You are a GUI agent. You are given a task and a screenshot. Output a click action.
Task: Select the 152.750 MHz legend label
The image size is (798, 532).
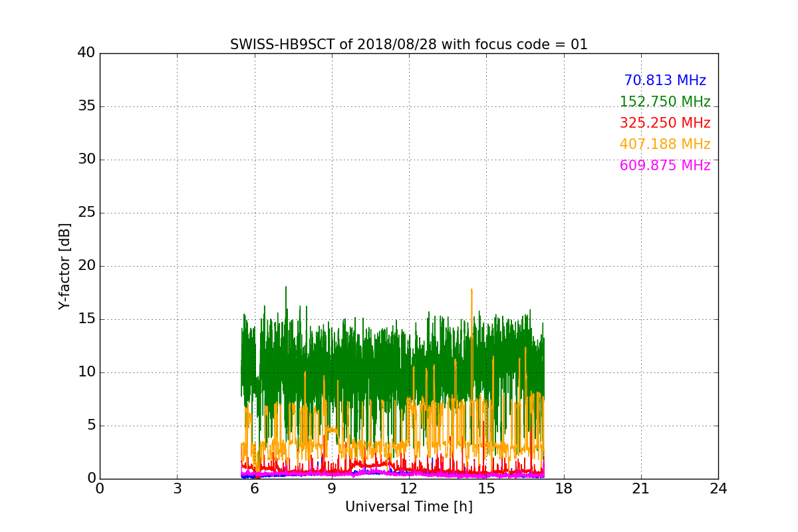pyautogui.click(x=665, y=102)
